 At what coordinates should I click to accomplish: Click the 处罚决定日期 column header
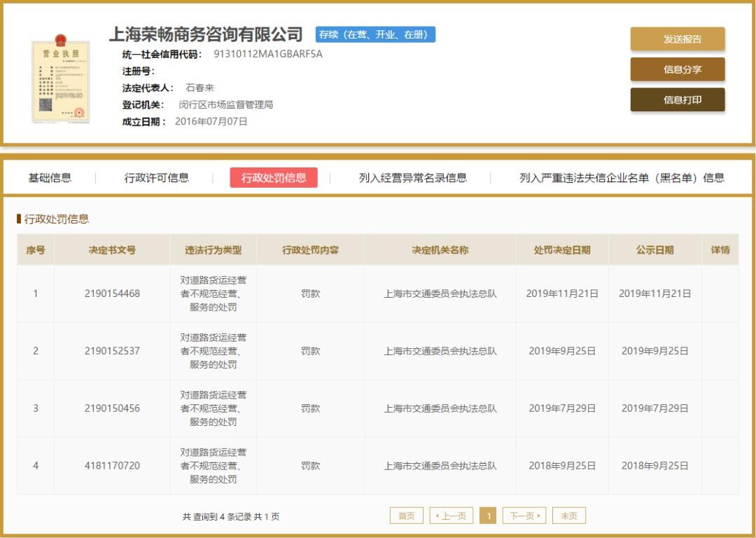[x=562, y=250]
